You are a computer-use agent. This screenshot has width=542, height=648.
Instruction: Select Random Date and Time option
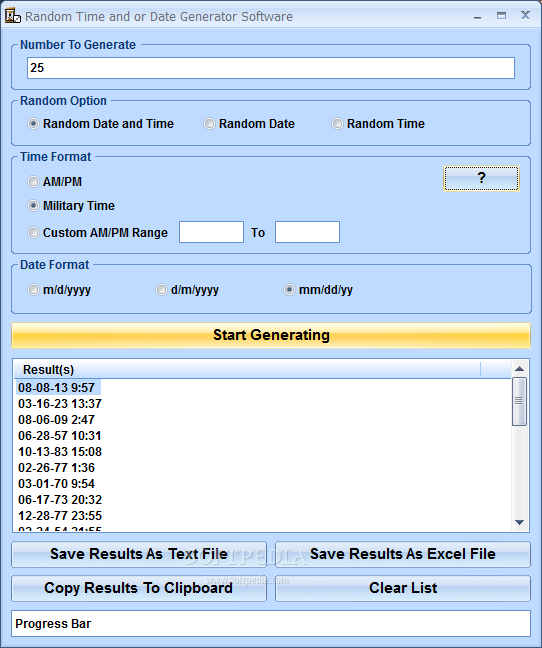(101, 124)
